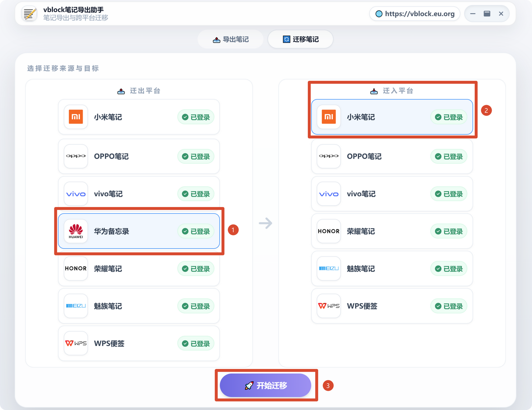Click 已登录 badge on target 荣耀笔记
Viewport: 532px width, 410px height.
coord(449,231)
